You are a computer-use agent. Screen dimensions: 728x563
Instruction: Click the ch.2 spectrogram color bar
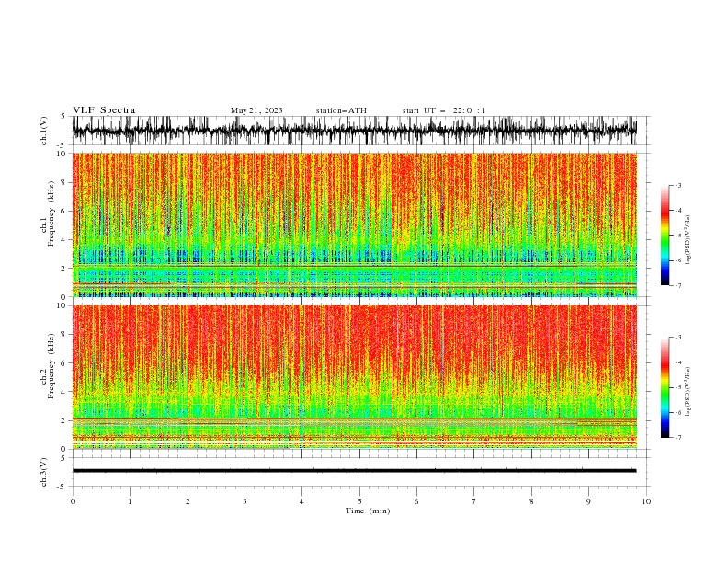(665, 387)
